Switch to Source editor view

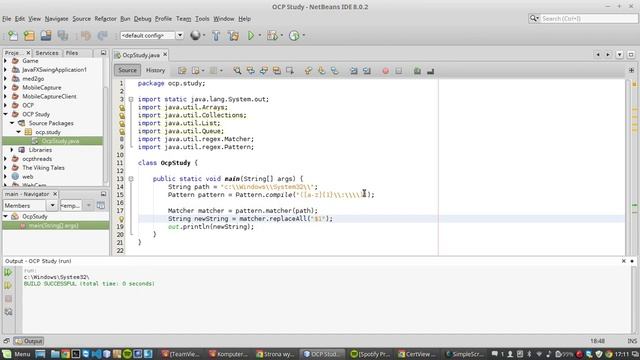coord(127,70)
